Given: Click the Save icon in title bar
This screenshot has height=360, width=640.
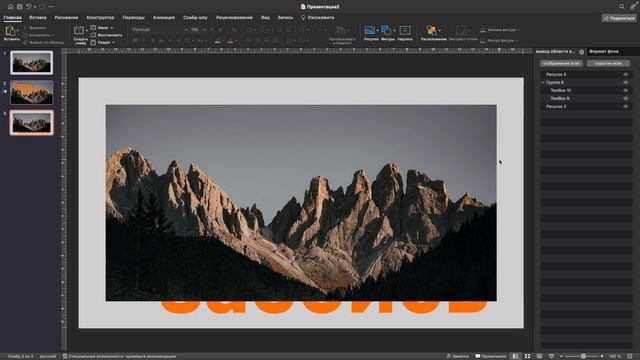Looking at the screenshot, I should pyautogui.click(x=19, y=7).
